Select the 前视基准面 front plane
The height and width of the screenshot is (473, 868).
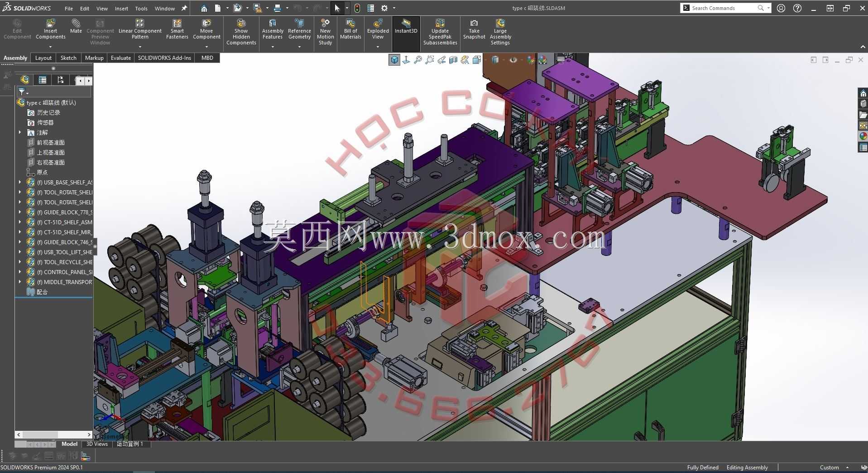(51, 142)
